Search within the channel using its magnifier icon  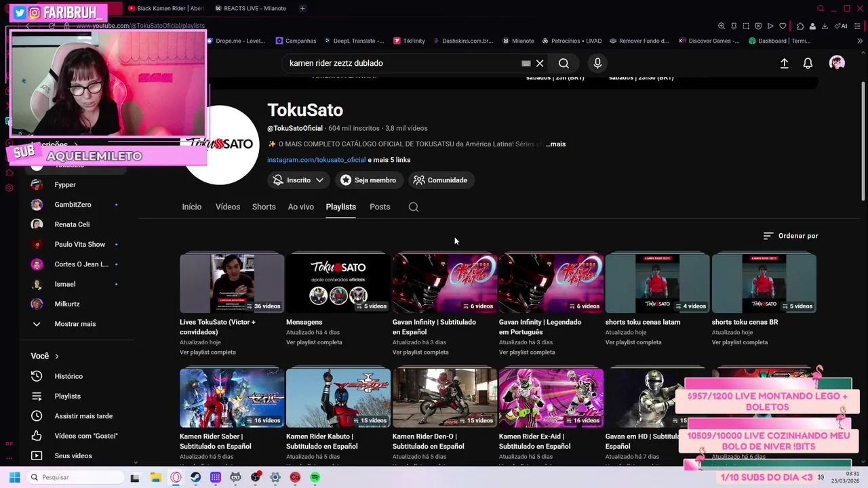click(414, 207)
